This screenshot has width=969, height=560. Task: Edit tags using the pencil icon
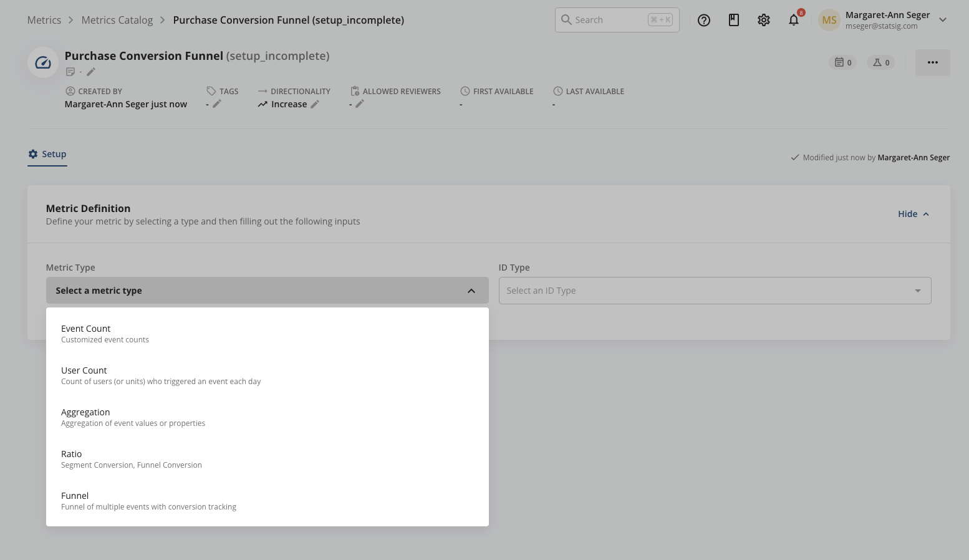[x=217, y=104]
